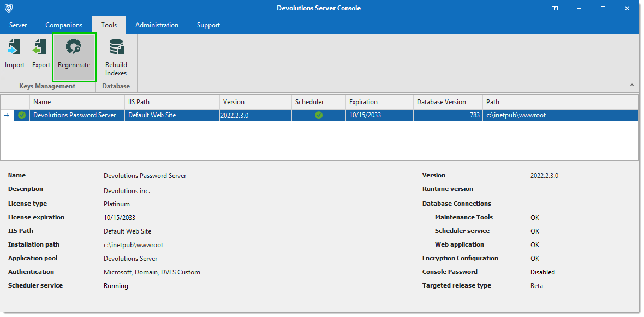Go to the Support tab
The image size is (644, 317).
click(208, 25)
